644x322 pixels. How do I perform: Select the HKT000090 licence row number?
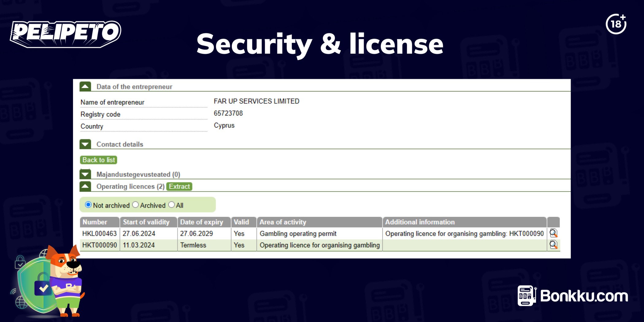(x=99, y=245)
